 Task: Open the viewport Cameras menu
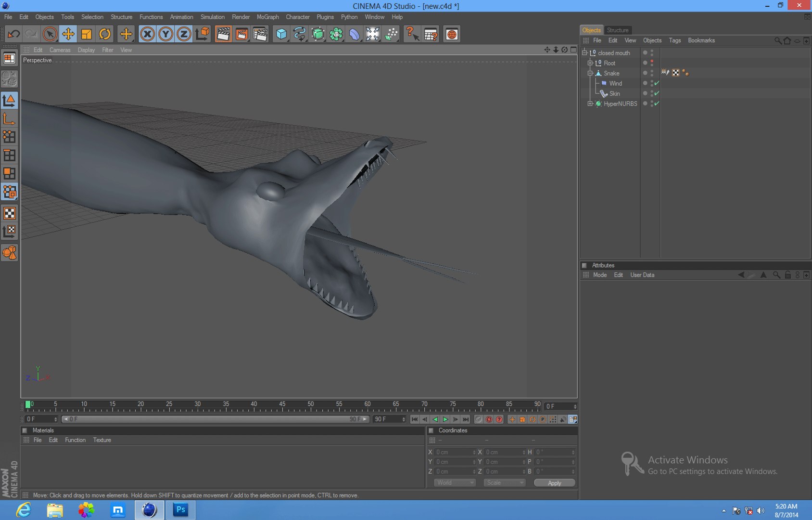[60, 50]
